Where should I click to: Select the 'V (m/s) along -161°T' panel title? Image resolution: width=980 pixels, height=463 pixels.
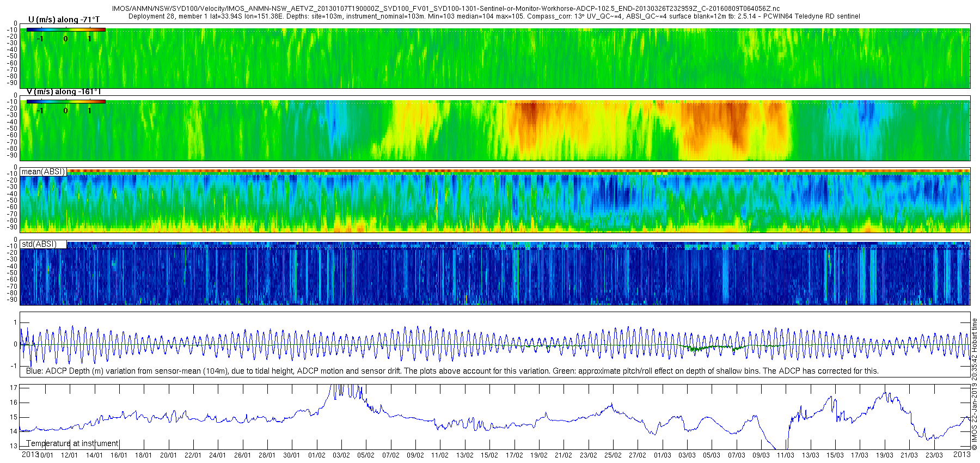[64, 92]
